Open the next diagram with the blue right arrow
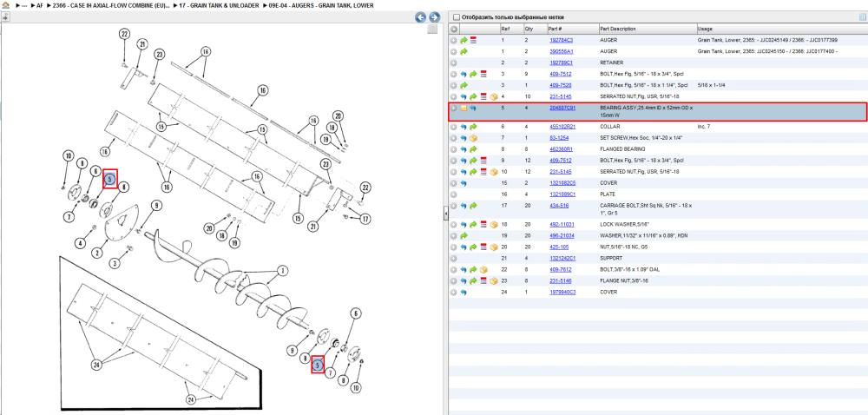Viewport: 868px width, 415px height. 435,17
